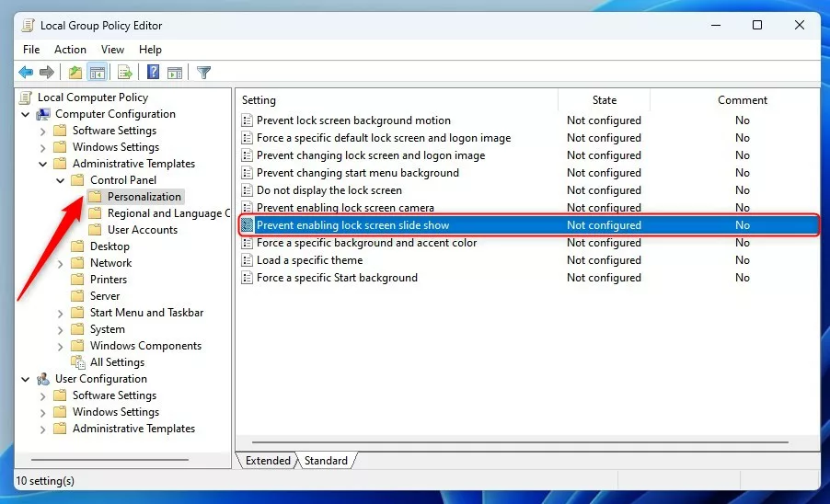
Task: Click the Desktop folder icon
Action: point(78,246)
